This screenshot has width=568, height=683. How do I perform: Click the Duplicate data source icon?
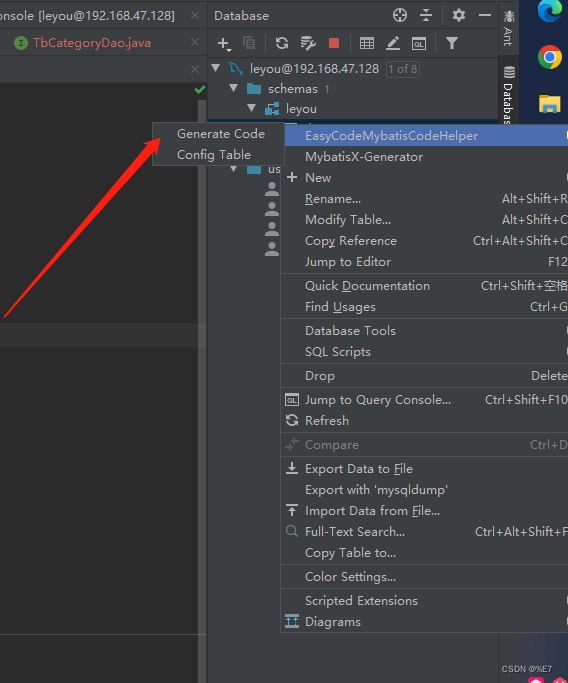pyautogui.click(x=249, y=43)
